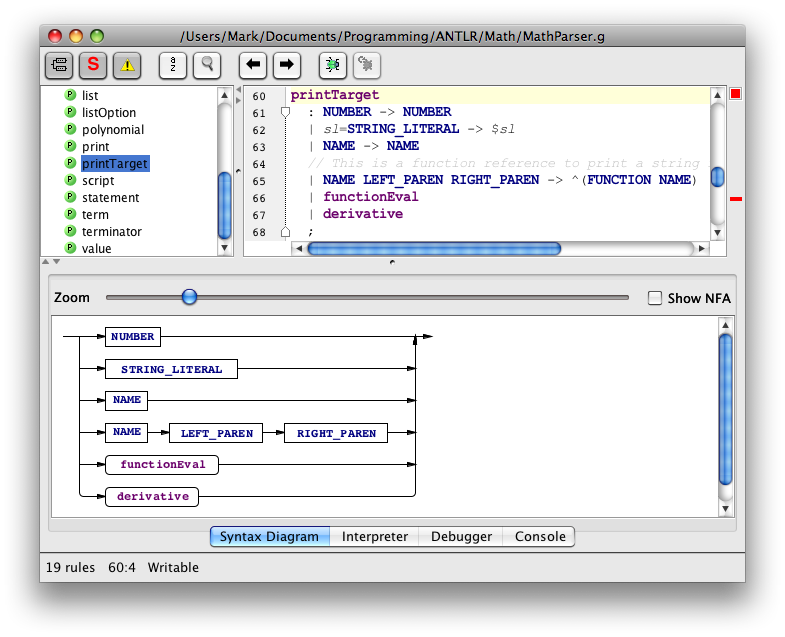
Task: Click the down triangle above the Zoom panel
Action: pyautogui.click(x=57, y=261)
